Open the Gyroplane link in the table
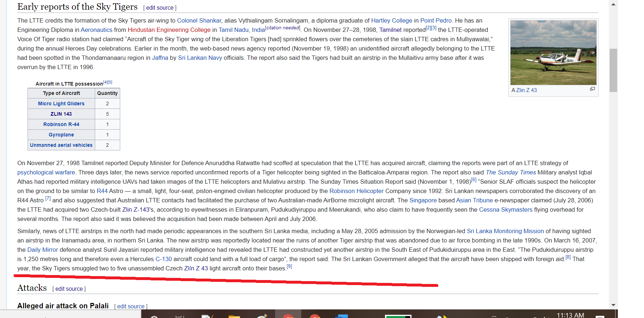This screenshot has width=644, height=318. (61, 135)
